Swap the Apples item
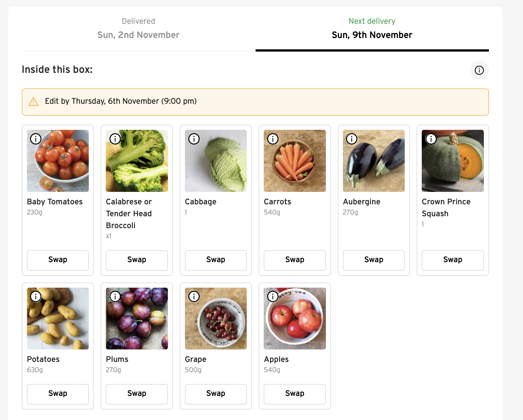Viewport: 523px width, 420px height. 295,394
